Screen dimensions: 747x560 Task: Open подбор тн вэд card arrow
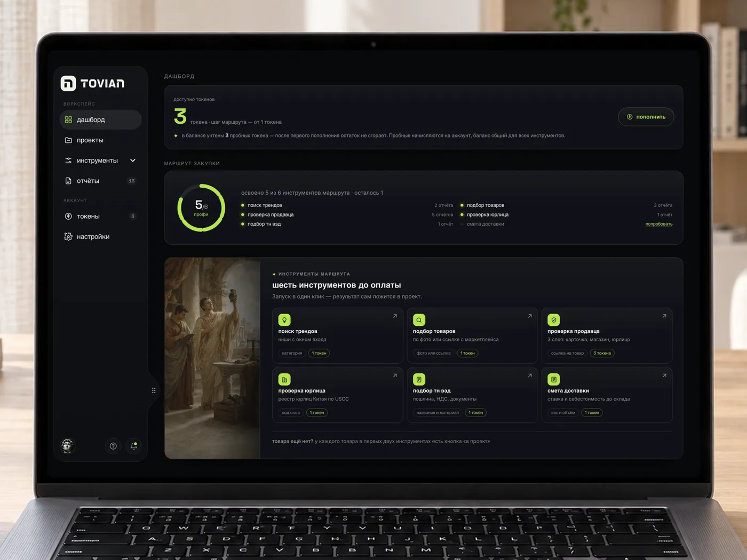point(530,375)
